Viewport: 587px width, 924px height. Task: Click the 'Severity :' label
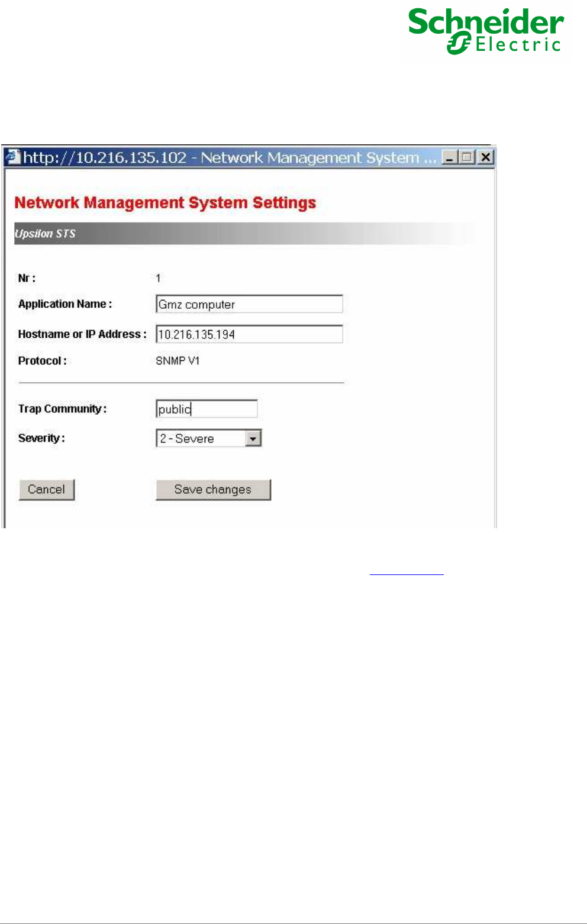41,438
